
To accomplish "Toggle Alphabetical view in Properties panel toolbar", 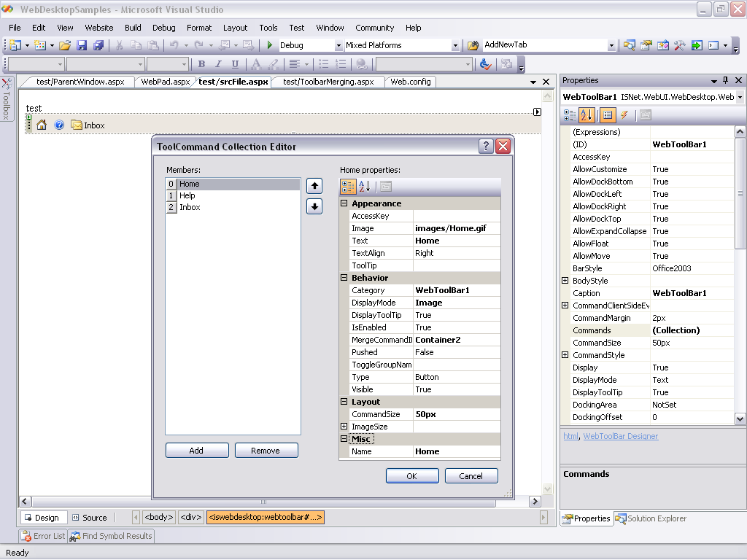I will point(587,115).
